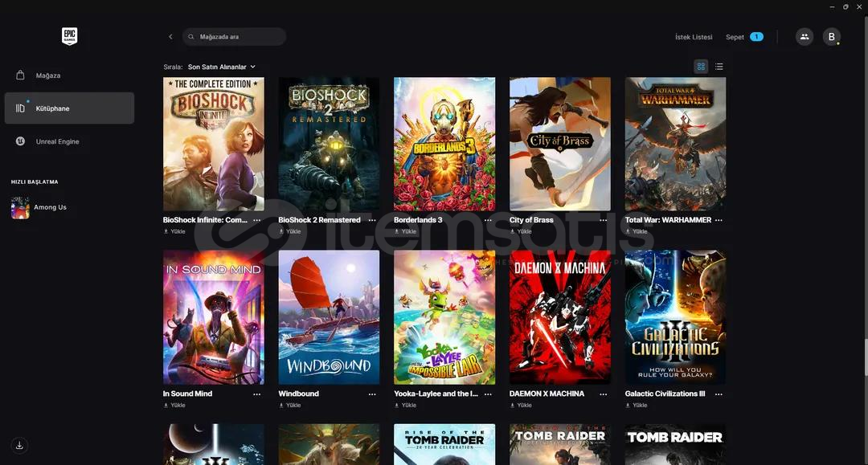
Task: Click Yükle under Borderlands 3
Action: (x=405, y=231)
